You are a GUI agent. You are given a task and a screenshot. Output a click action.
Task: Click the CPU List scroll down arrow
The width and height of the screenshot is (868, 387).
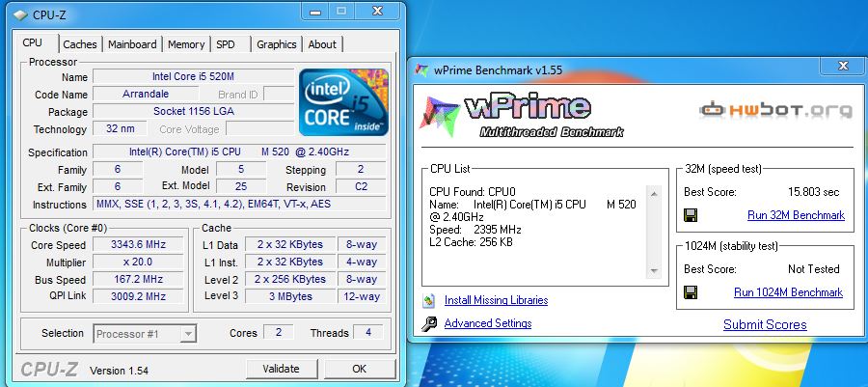(x=654, y=271)
